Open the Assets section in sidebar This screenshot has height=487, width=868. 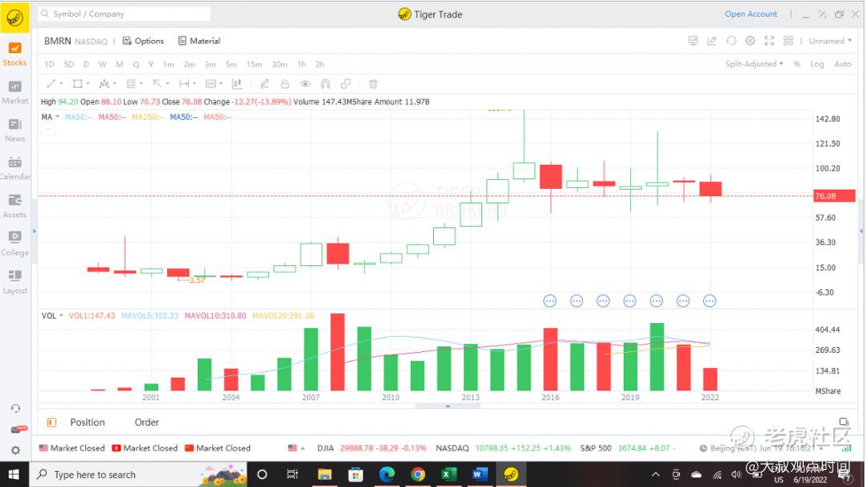15,207
